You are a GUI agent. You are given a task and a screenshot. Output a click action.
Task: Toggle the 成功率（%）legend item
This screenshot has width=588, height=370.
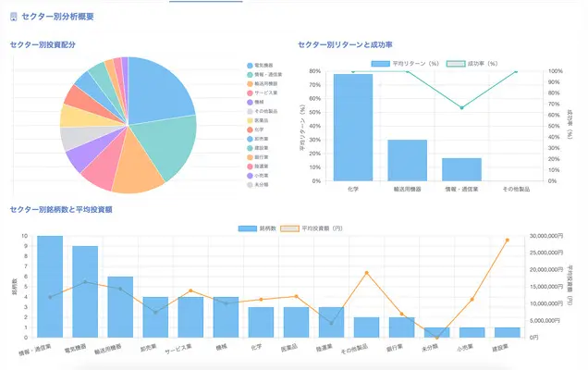click(x=472, y=64)
